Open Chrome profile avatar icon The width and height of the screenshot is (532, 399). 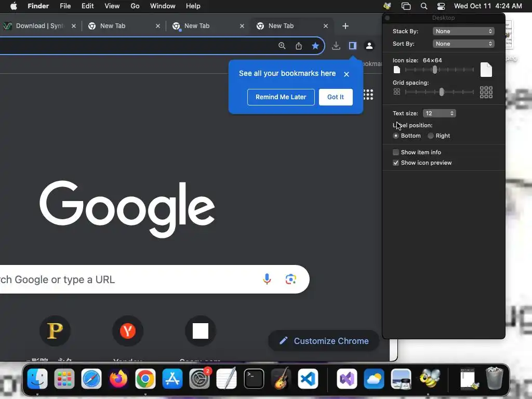pyautogui.click(x=369, y=46)
